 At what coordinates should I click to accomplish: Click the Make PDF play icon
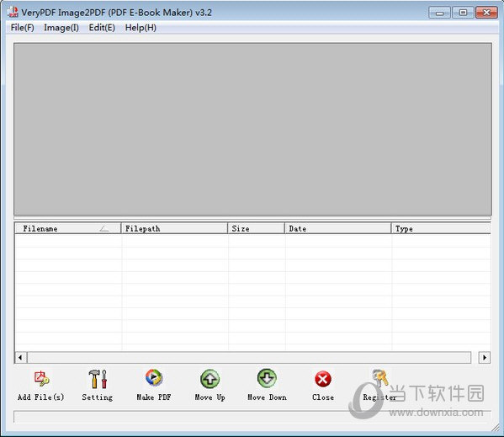coord(154,377)
